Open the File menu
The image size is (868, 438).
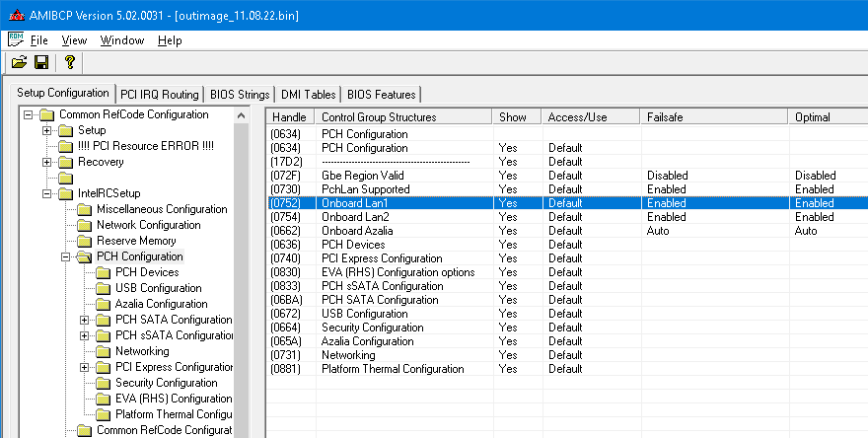(38, 40)
